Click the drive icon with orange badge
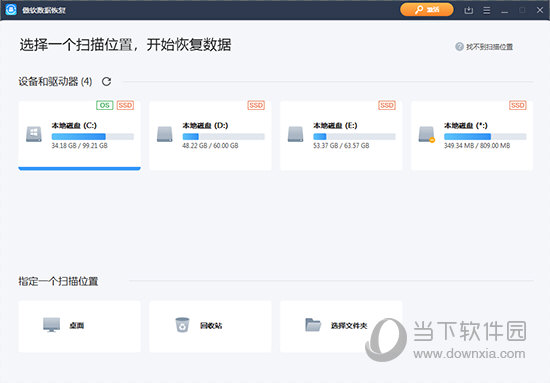 tap(427, 134)
